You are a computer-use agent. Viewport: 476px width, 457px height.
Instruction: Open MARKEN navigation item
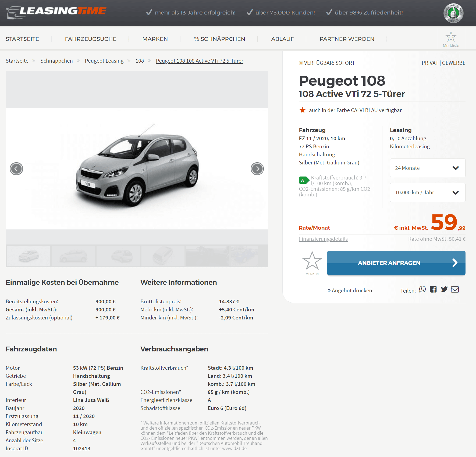click(x=155, y=39)
